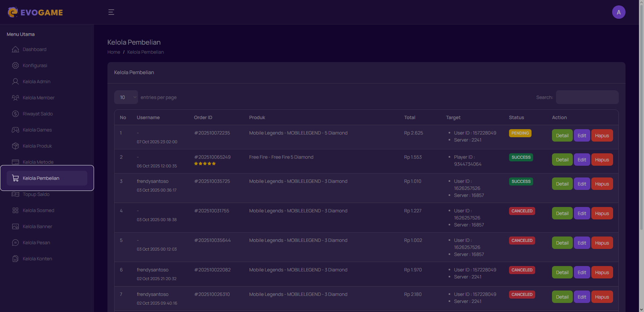This screenshot has width=644, height=312.
Task: Edit order #202510072235
Action: [582, 136]
